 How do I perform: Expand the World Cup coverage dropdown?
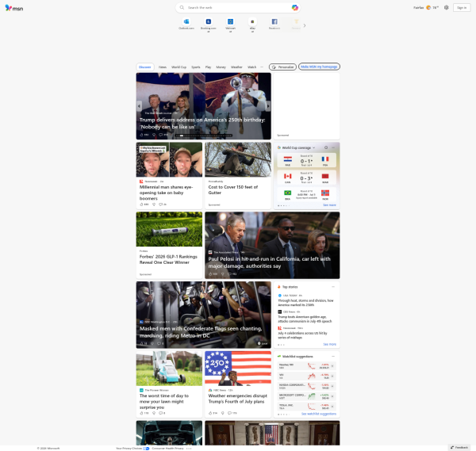tap(313, 147)
